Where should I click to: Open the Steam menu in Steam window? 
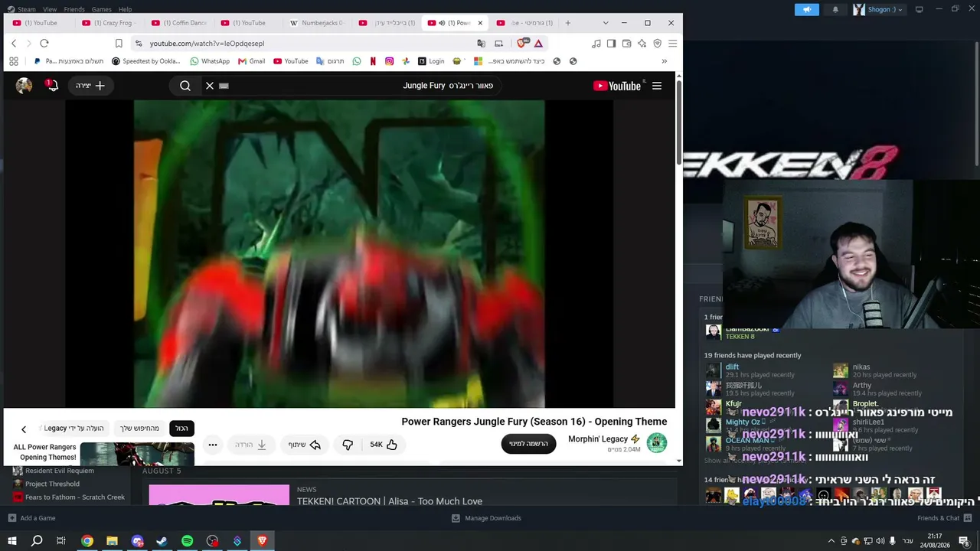(21, 9)
